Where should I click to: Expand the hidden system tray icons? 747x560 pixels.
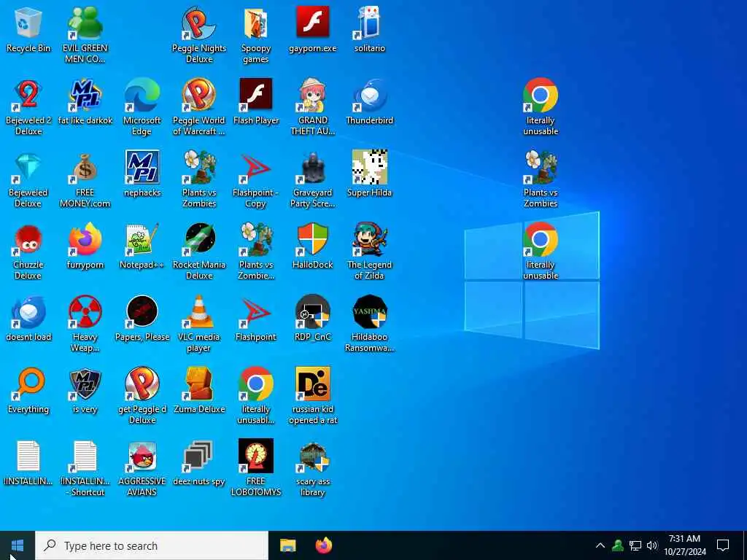click(x=600, y=545)
